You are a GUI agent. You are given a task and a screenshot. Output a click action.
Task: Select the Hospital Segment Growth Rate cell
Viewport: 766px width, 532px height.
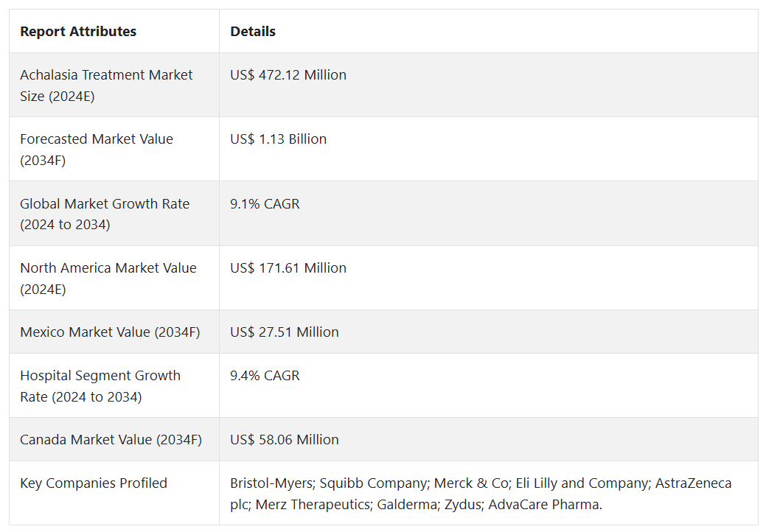pos(100,386)
